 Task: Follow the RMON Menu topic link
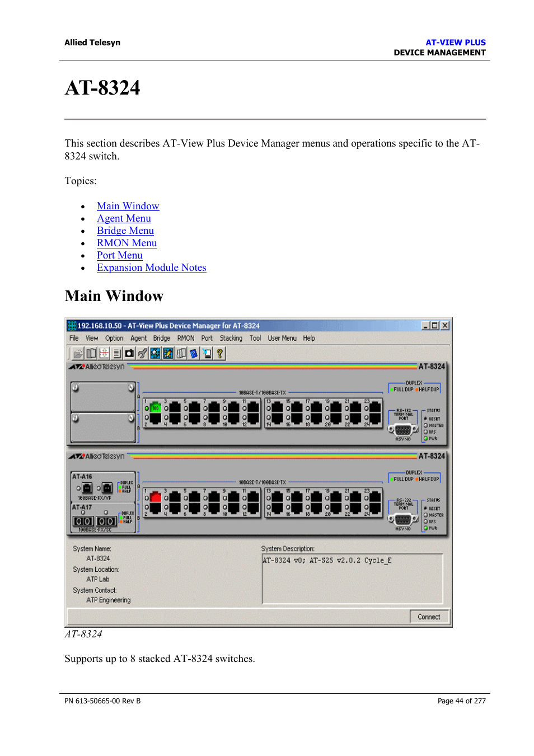click(127, 243)
